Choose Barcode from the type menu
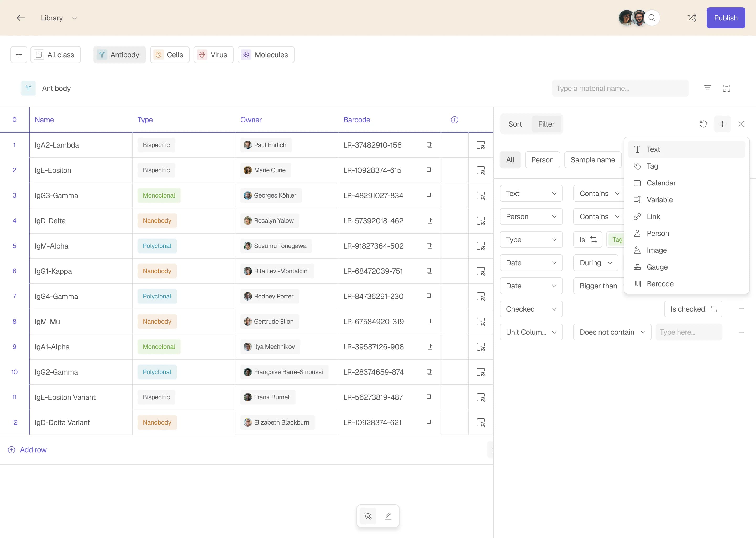The width and height of the screenshot is (756, 538). pos(686,284)
